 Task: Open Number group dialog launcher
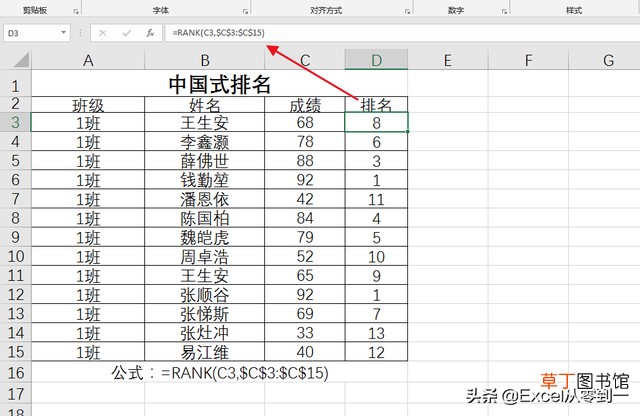click(x=504, y=11)
